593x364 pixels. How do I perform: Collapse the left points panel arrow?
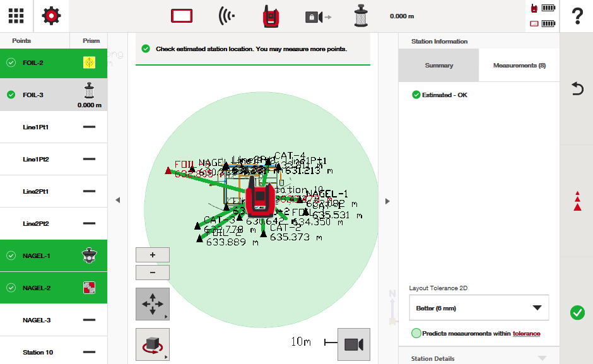tap(117, 201)
